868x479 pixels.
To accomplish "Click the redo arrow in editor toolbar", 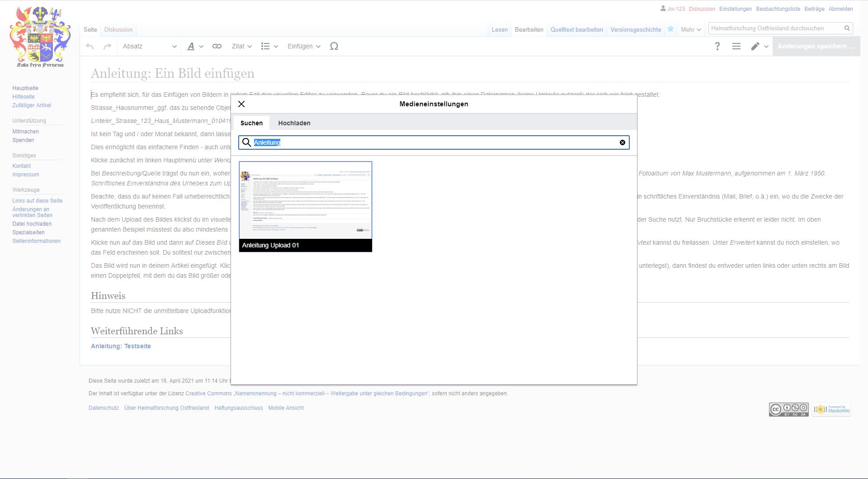I will [107, 46].
